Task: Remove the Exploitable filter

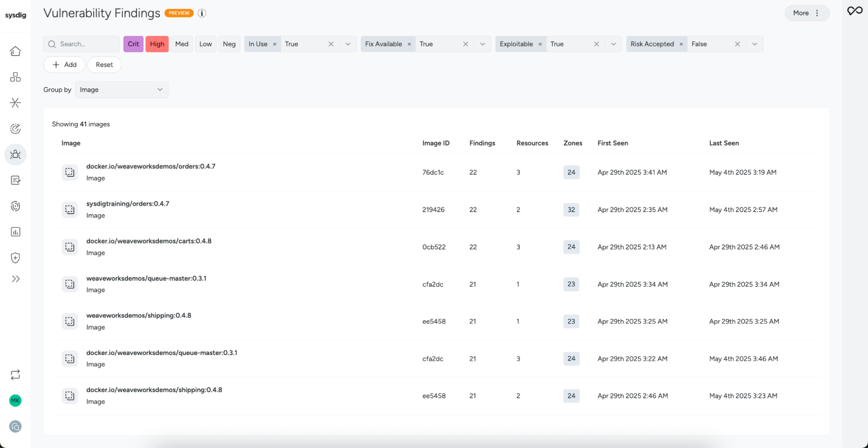Action: [x=597, y=44]
